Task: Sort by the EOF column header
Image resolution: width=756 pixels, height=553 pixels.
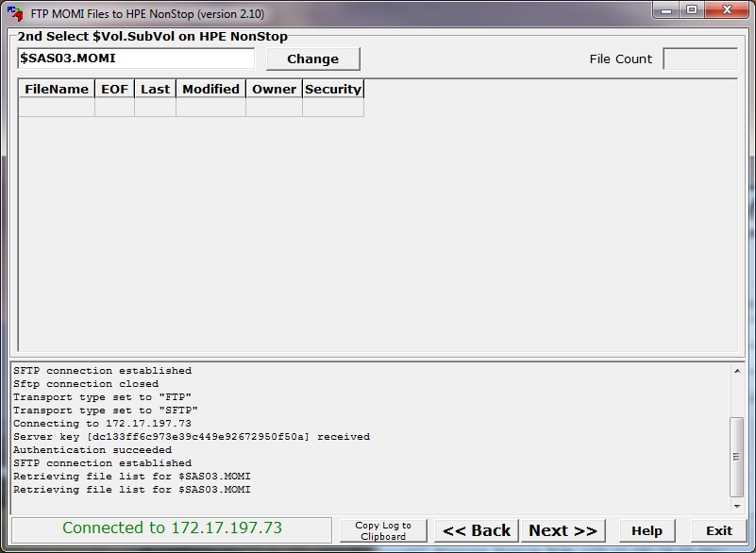Action: [x=114, y=89]
